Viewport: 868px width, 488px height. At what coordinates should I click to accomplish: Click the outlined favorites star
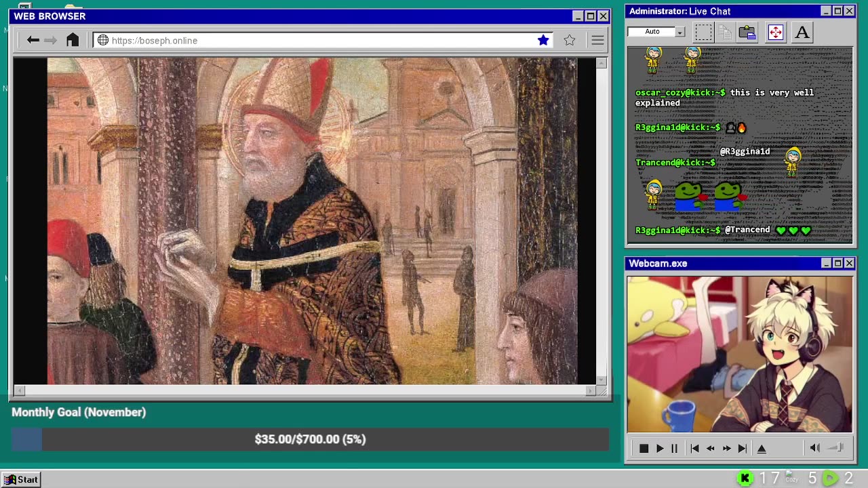(570, 41)
